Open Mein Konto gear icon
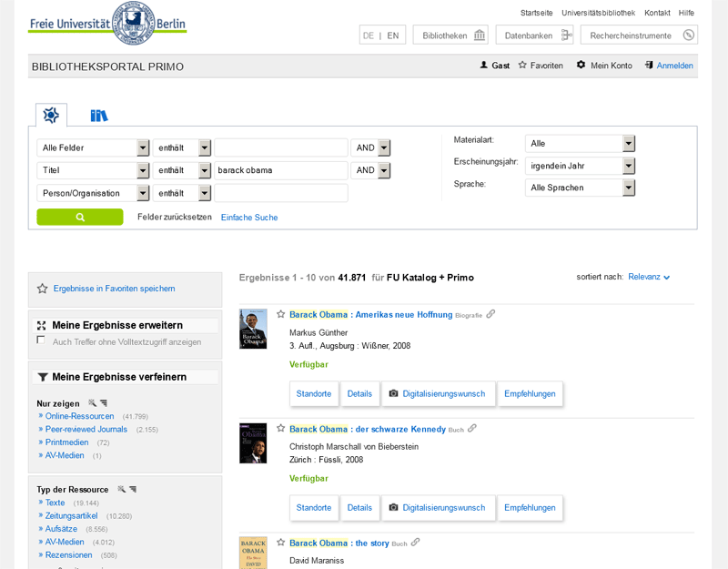 point(581,65)
